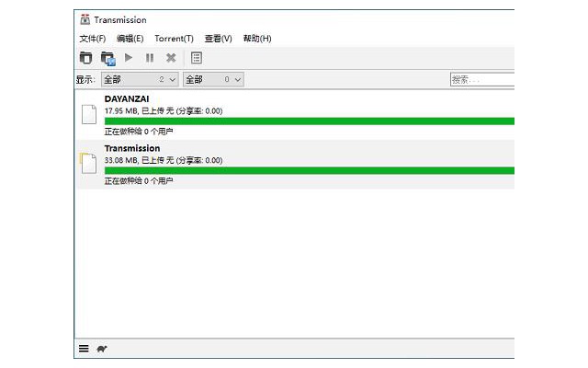588x368 pixels.
Task: Click the 显示: filter label
Action: coord(85,80)
